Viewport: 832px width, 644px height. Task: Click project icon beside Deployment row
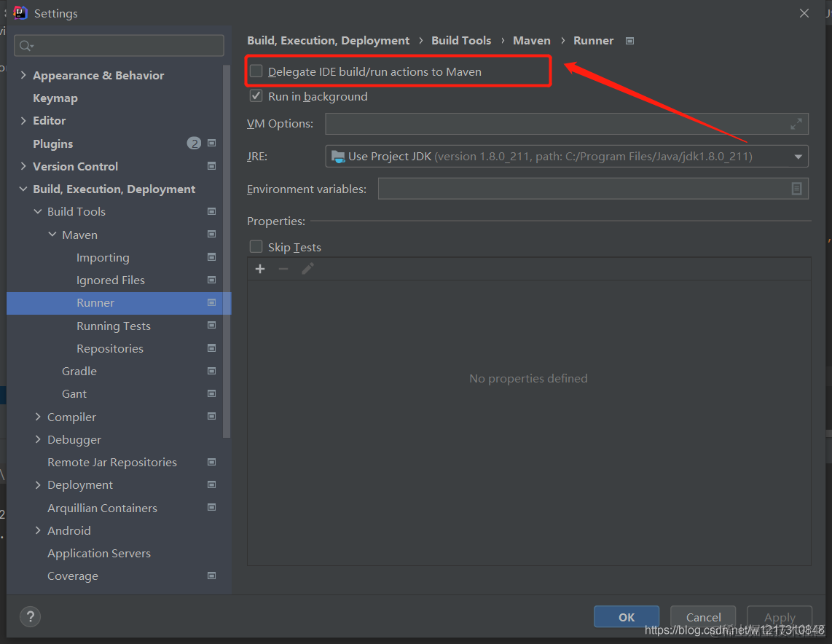212,485
